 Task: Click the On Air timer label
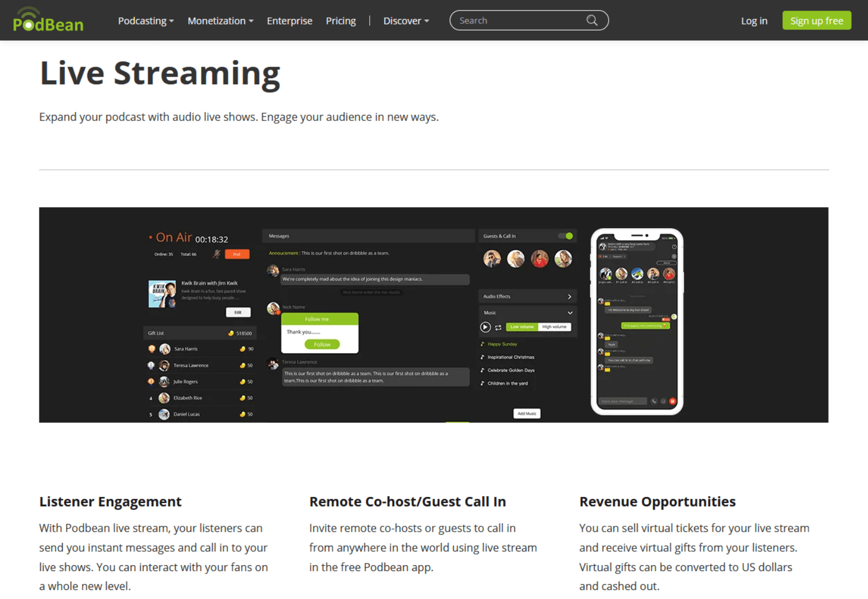(x=188, y=238)
